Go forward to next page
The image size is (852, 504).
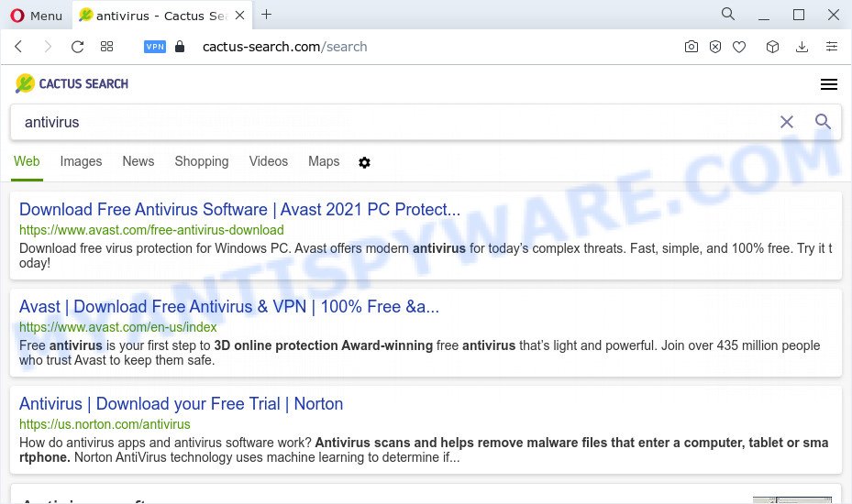[48, 47]
